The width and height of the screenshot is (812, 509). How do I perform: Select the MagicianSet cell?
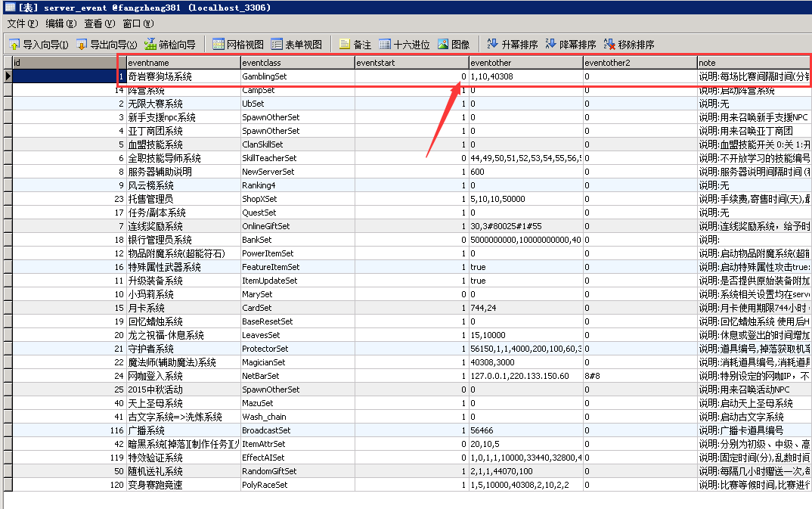[x=298, y=362]
